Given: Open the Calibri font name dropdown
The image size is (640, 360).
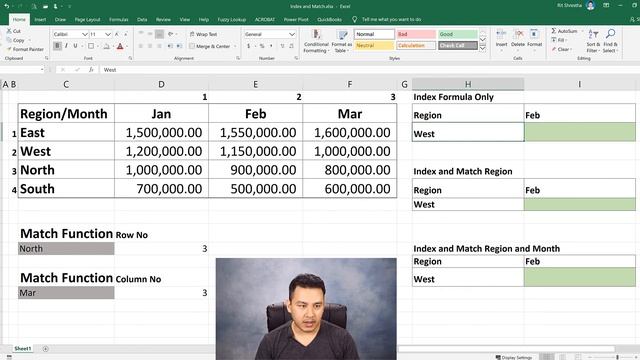Looking at the screenshot, I should (x=84, y=34).
